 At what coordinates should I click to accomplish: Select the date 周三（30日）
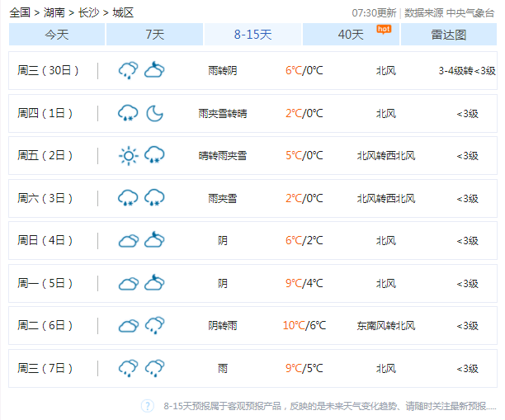click(x=48, y=70)
